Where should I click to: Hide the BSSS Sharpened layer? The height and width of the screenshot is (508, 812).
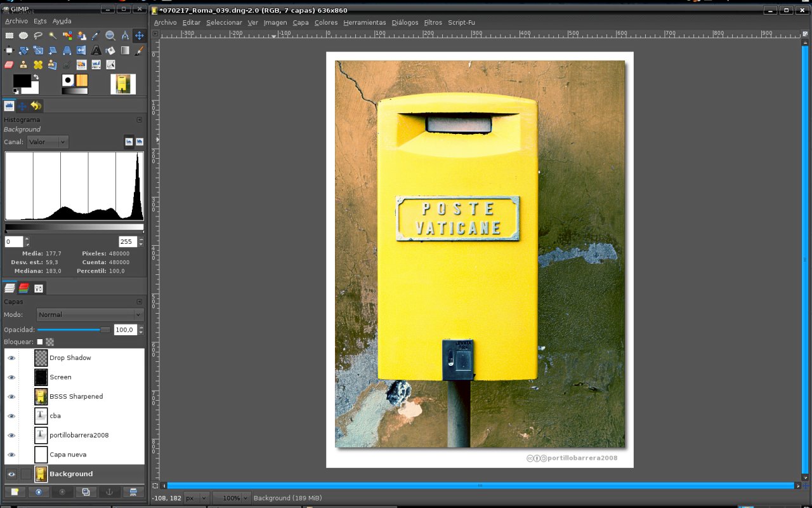(11, 396)
